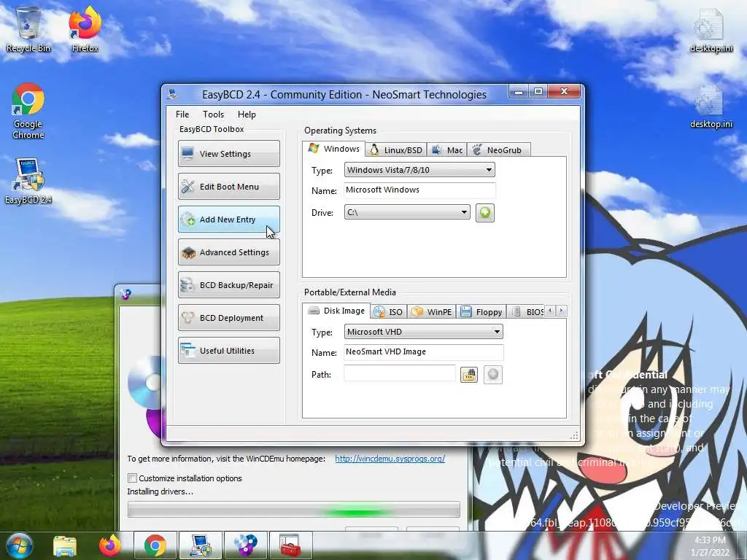Browse for a disk image path with the folder icon
This screenshot has width=747, height=560.
click(469, 375)
